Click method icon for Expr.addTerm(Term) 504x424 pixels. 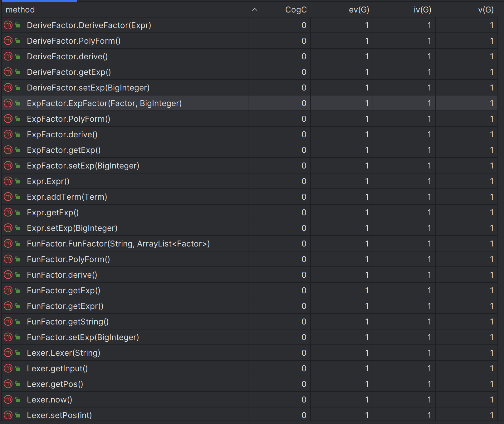point(8,197)
